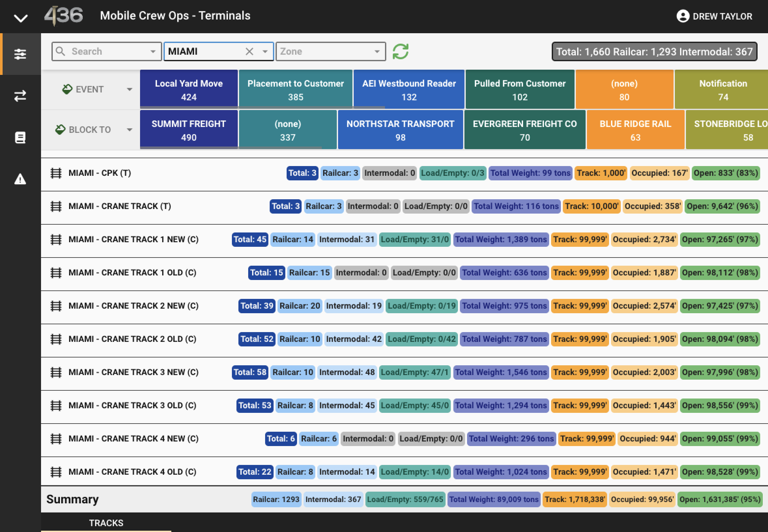The height and width of the screenshot is (532, 768).
Task: Open the filters sliders sidebar icon
Action: click(x=20, y=54)
